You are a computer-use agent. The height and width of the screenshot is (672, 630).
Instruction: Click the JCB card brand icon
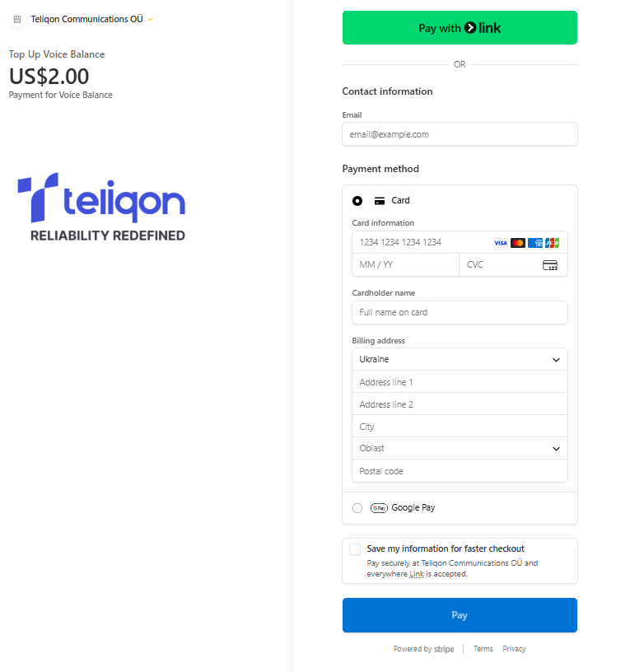(x=553, y=243)
